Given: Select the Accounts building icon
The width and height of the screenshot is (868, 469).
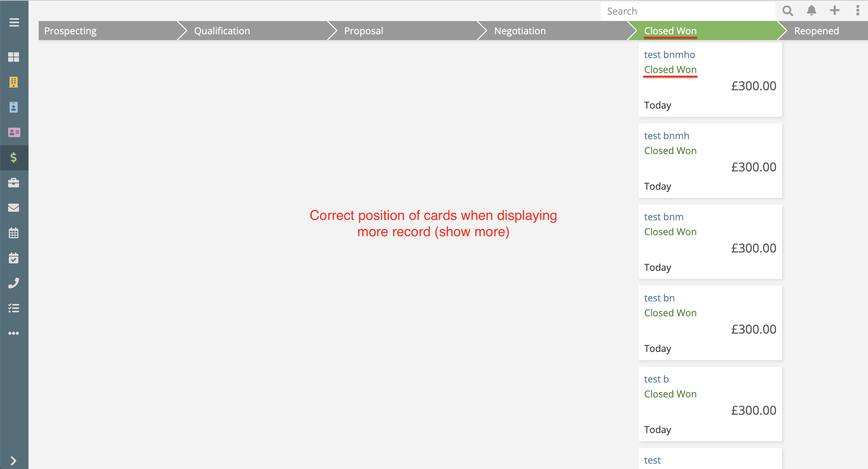Looking at the screenshot, I should tap(14, 82).
